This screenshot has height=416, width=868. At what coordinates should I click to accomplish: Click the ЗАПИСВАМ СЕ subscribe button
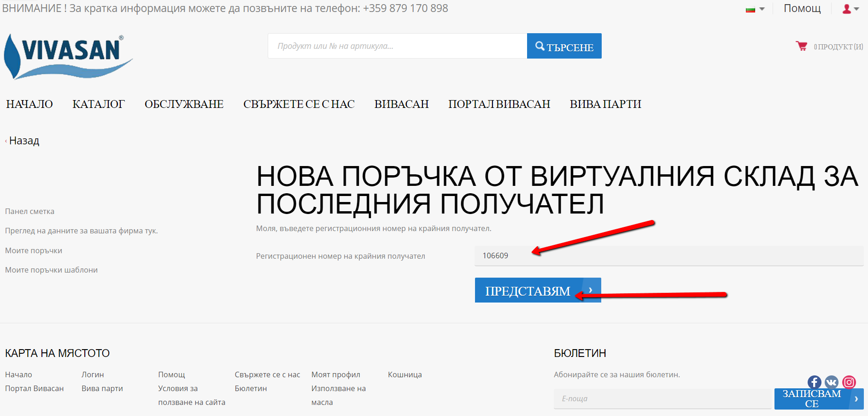[x=819, y=398]
